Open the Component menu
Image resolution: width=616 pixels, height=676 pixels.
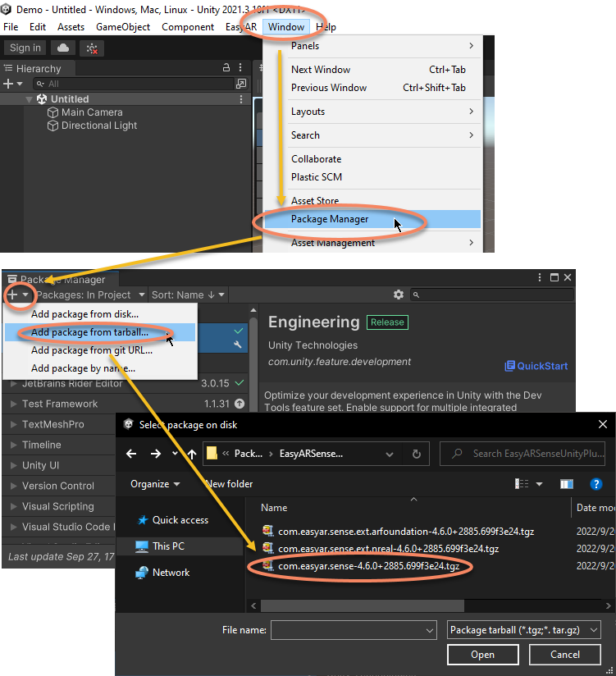(x=188, y=27)
